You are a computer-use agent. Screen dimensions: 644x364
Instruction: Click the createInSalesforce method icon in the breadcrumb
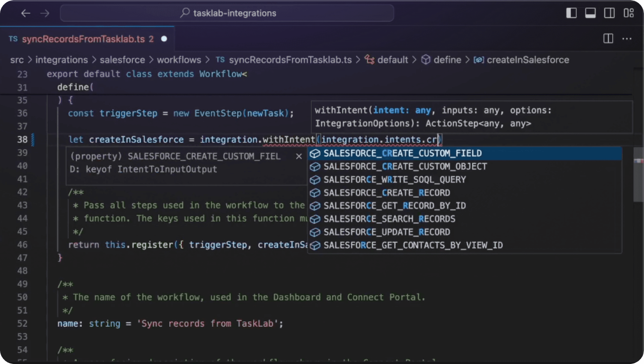coord(478,60)
